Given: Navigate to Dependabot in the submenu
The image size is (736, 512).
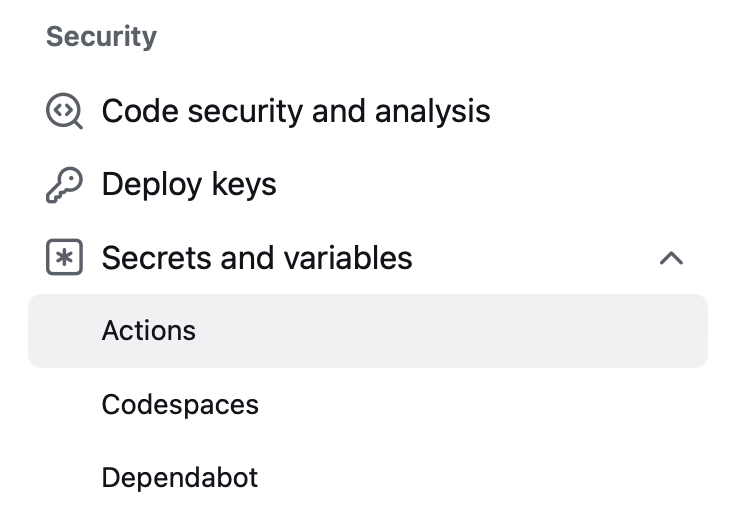Looking at the screenshot, I should point(180,478).
